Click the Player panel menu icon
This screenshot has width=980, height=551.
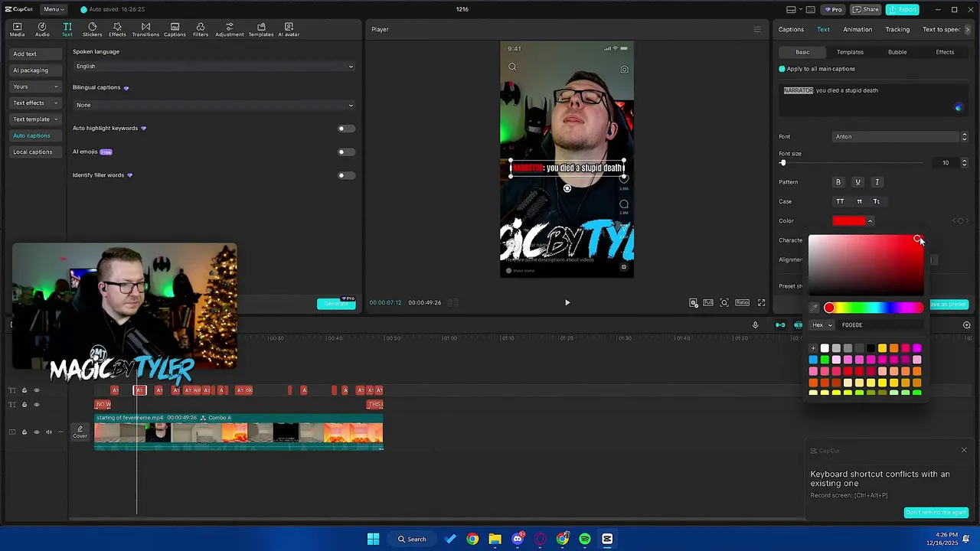pyautogui.click(x=757, y=29)
